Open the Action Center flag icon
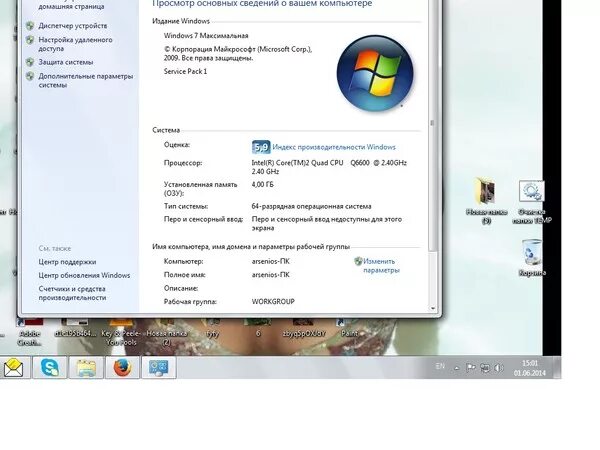The width and height of the screenshot is (600, 450). coord(471,368)
